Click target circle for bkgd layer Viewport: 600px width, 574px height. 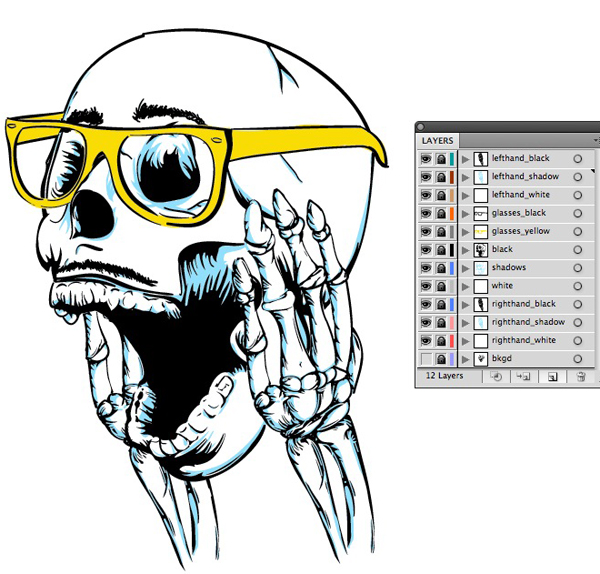(x=578, y=359)
